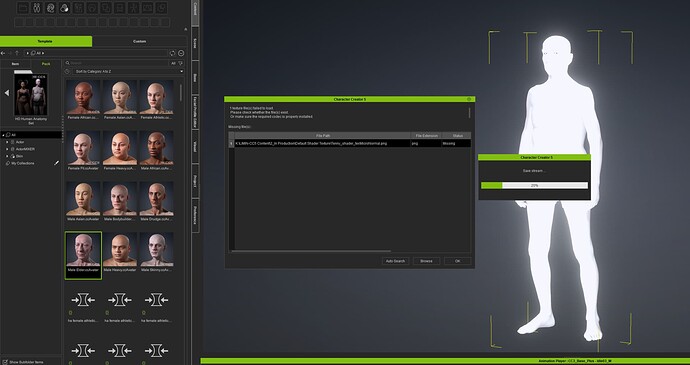Open the Facial Profile Editor side tab
Viewport: 690px width, 365px height.
(195, 112)
